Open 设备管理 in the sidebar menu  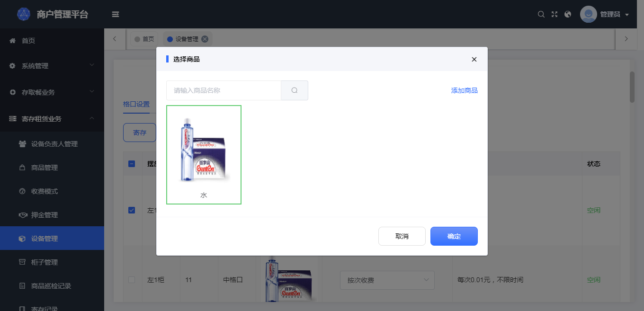[52, 238]
